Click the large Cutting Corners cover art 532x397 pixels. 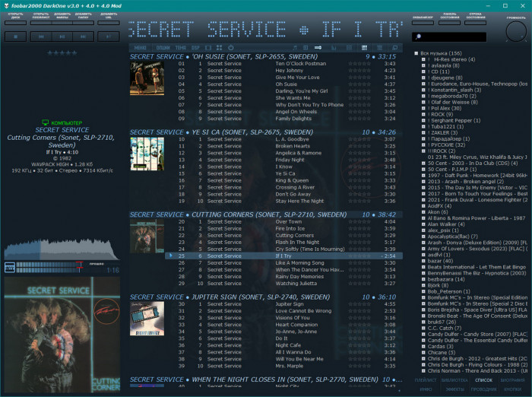pos(62,335)
